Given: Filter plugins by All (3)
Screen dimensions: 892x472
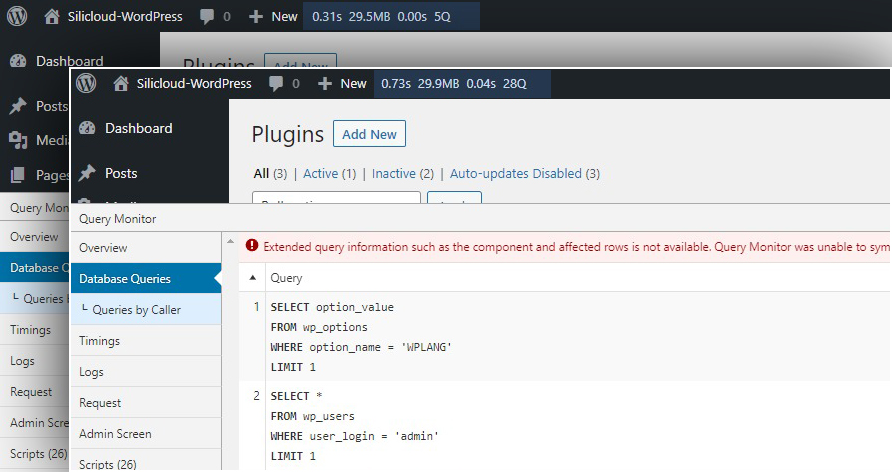Looking at the screenshot, I should 270,173.
